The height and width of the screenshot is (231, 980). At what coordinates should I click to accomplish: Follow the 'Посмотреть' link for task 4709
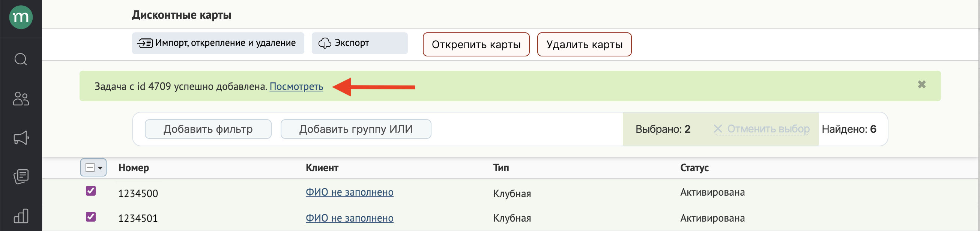coord(296,87)
